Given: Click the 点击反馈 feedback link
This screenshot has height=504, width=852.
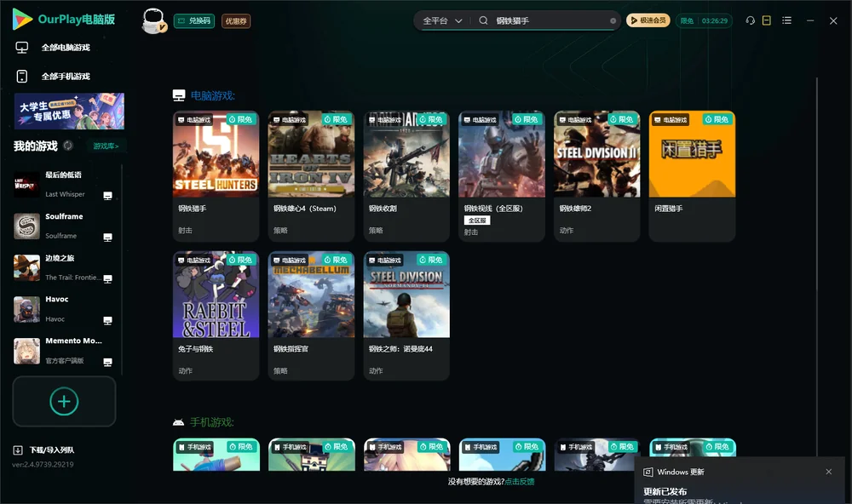Looking at the screenshot, I should (x=520, y=482).
